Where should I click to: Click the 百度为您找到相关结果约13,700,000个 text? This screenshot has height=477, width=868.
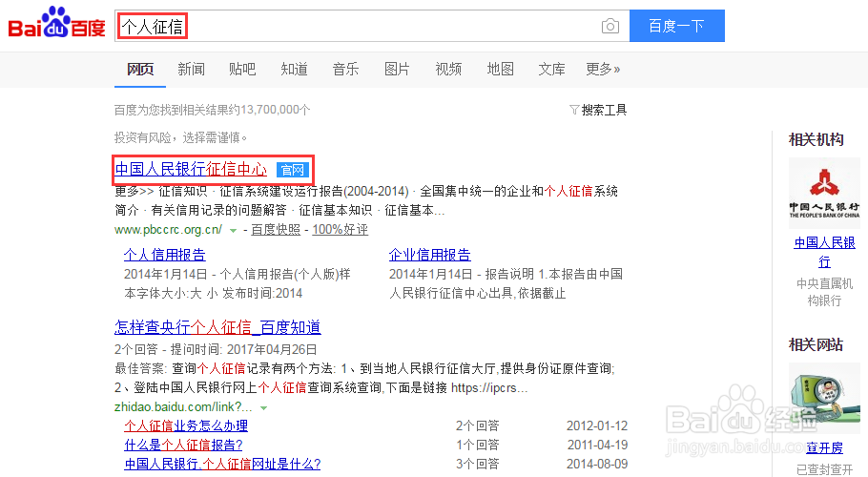(212, 110)
